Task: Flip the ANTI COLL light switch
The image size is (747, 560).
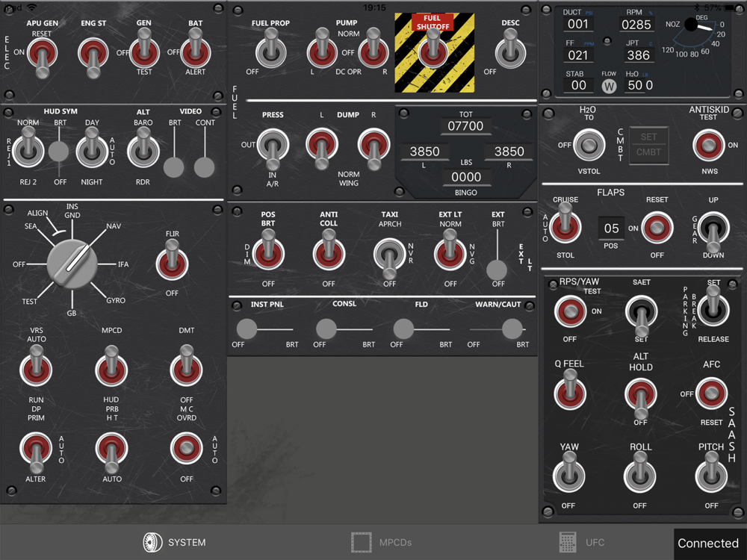Action: click(x=329, y=249)
